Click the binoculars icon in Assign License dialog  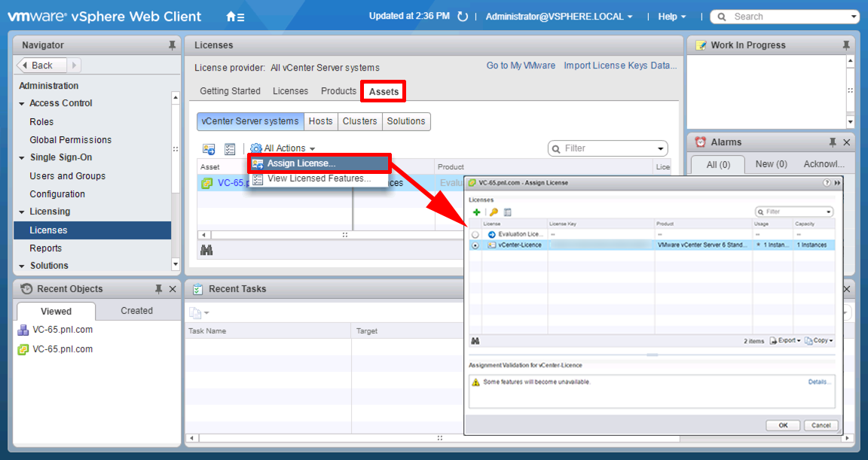[475, 341]
